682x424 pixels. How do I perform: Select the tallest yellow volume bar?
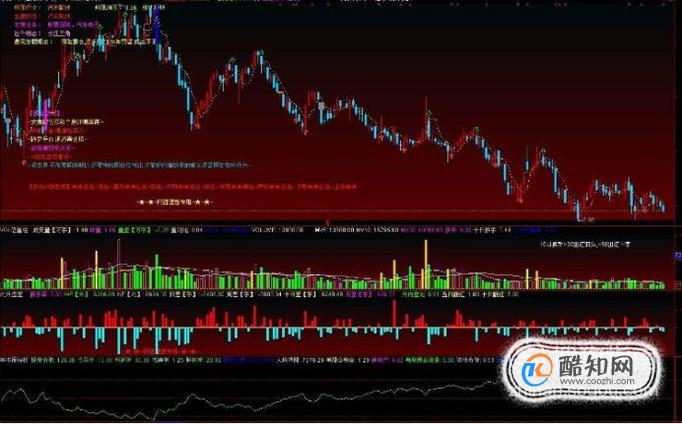tap(426, 264)
